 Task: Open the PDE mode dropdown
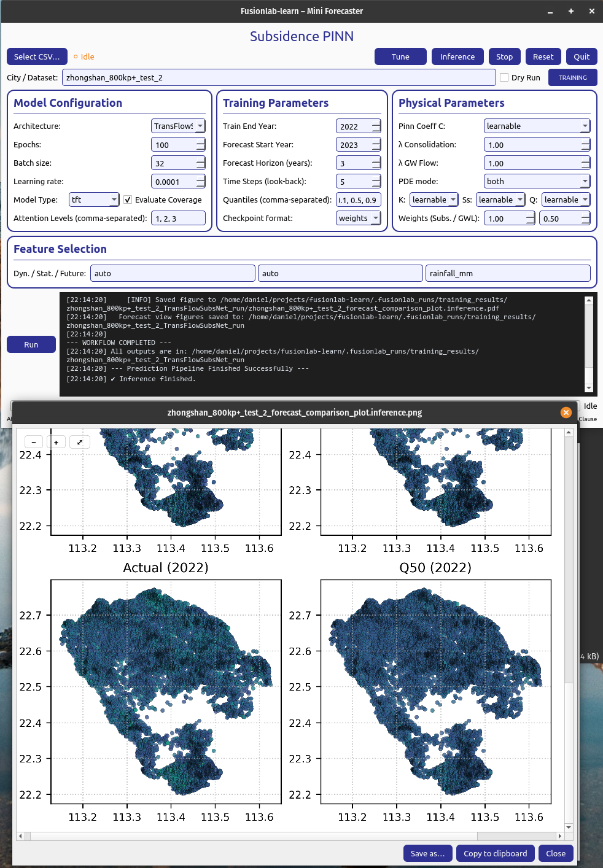(537, 181)
